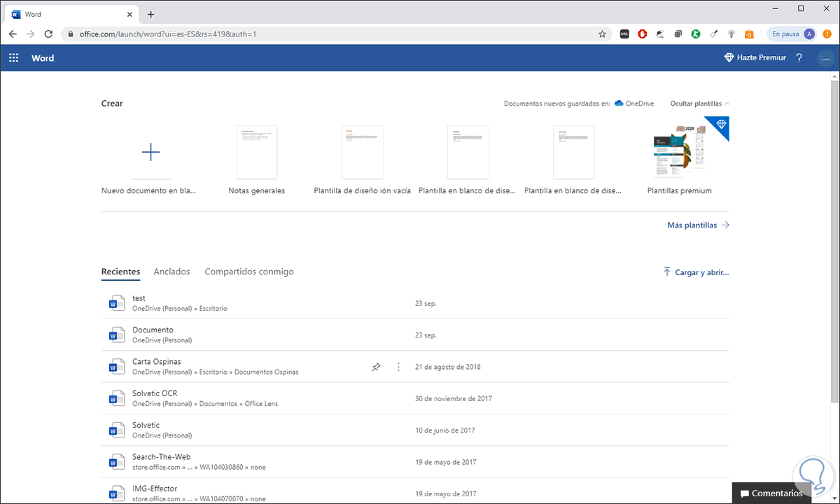
Task: Click Word icon beside Solvetic OCR
Action: [116, 398]
